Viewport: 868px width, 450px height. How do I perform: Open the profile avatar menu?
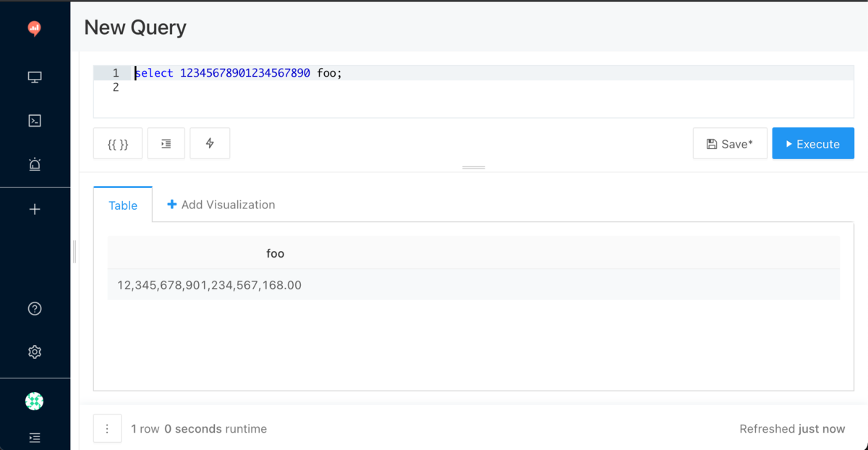coord(34,401)
